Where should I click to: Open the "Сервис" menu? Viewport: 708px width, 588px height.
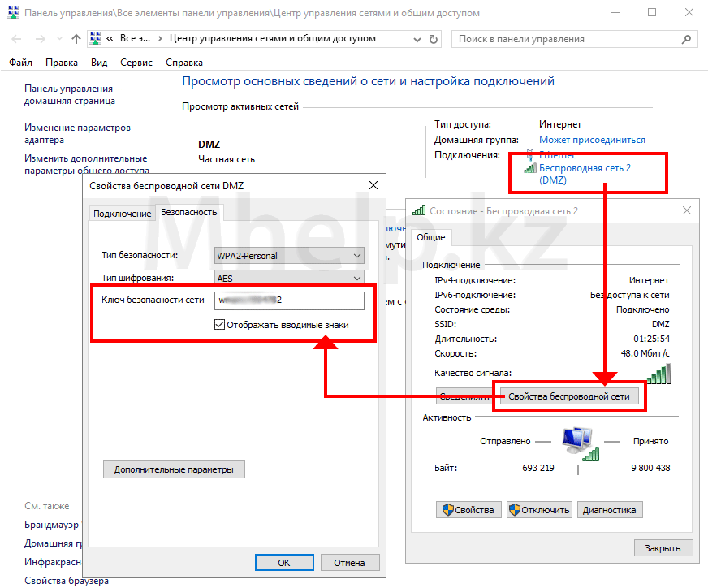pos(136,63)
